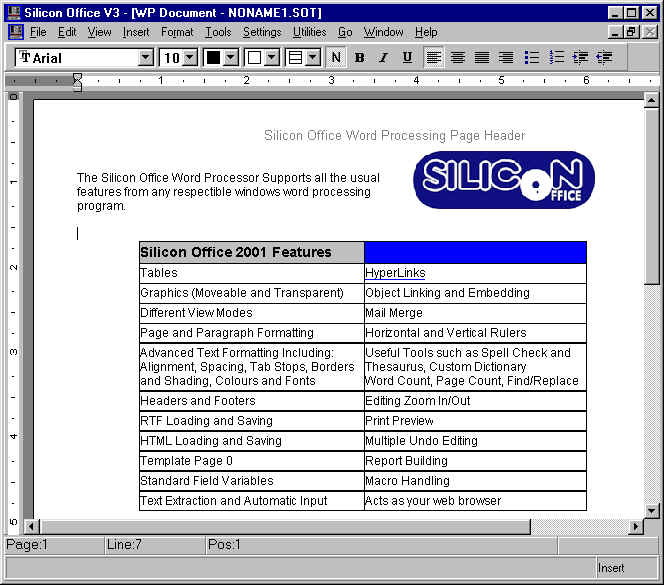Screen dimensions: 664x585
Task: Toggle Underline formatting
Action: coord(407,57)
